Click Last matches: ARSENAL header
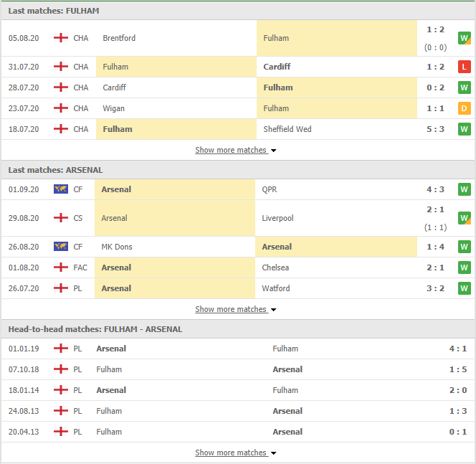Image resolution: width=476 pixels, height=464 pixels. [55, 170]
